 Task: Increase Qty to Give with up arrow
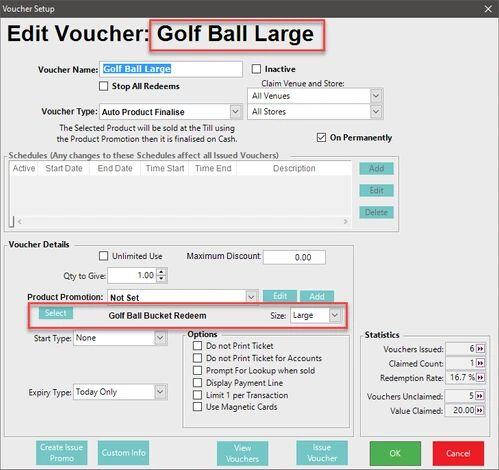pos(161,272)
